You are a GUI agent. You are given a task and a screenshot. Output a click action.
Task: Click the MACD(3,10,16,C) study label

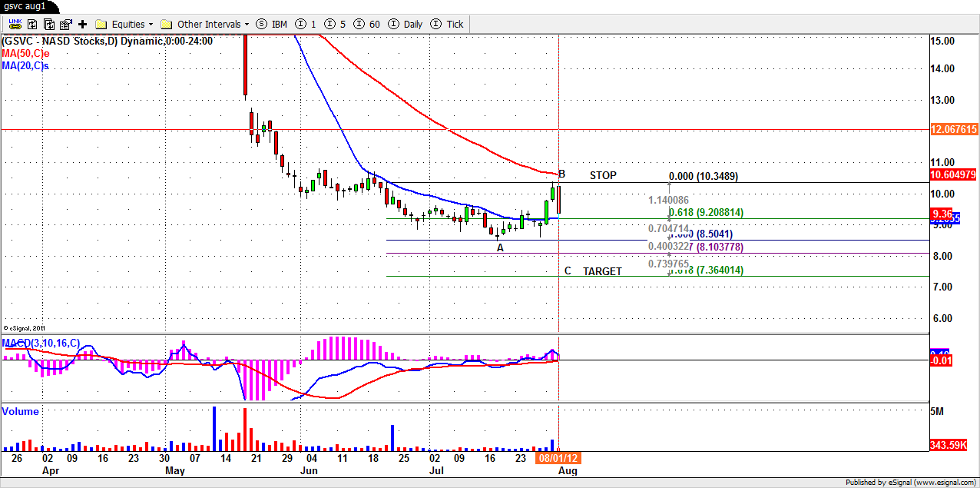tap(41, 342)
